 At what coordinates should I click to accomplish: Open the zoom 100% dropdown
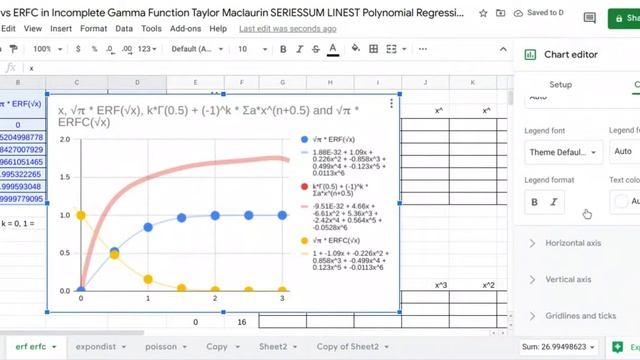[47, 49]
